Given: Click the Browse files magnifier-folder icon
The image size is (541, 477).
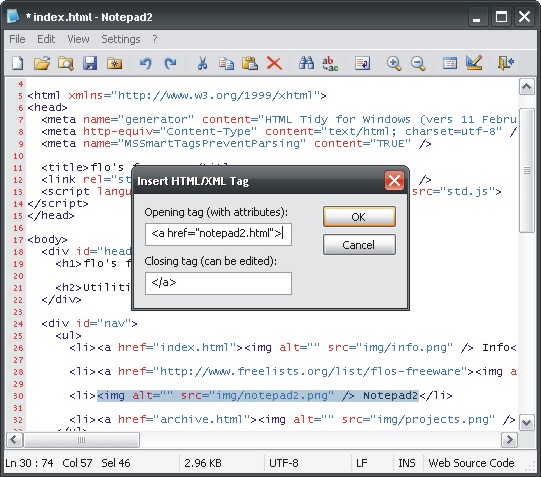Looking at the screenshot, I should [x=66, y=63].
